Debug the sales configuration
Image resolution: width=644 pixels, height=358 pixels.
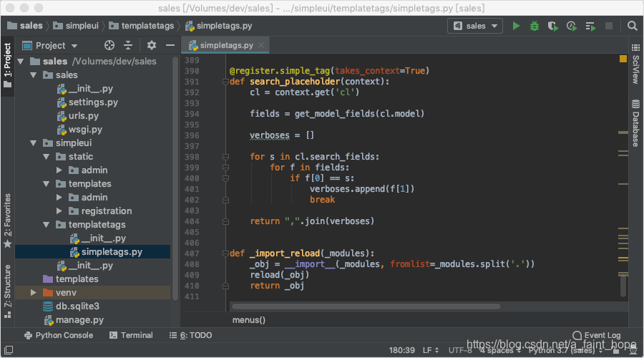pos(535,26)
